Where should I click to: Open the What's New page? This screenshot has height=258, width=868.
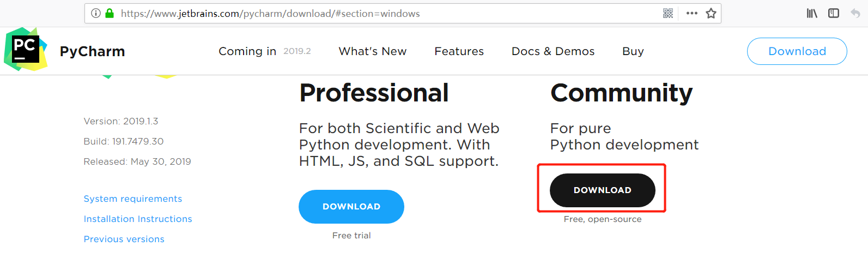click(373, 51)
